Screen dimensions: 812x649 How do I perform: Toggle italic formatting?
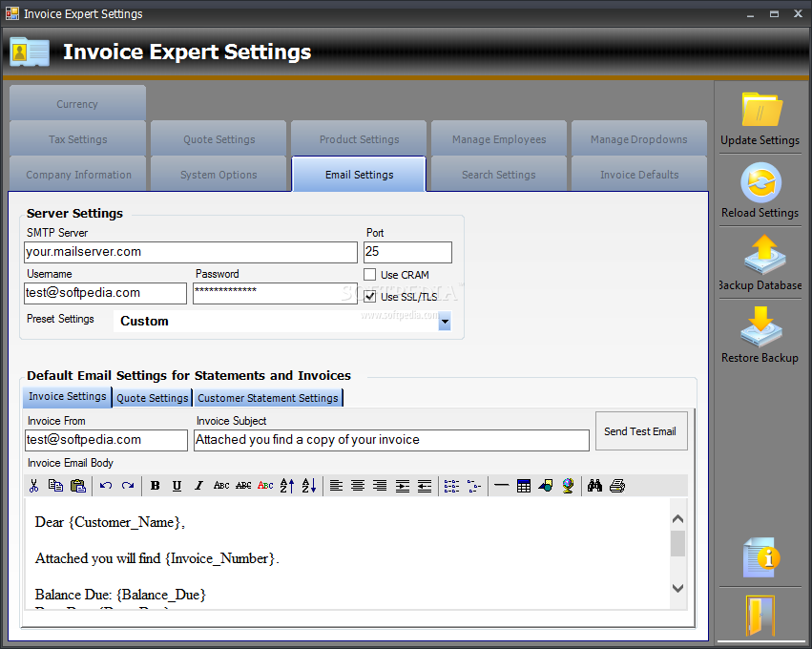coord(198,486)
